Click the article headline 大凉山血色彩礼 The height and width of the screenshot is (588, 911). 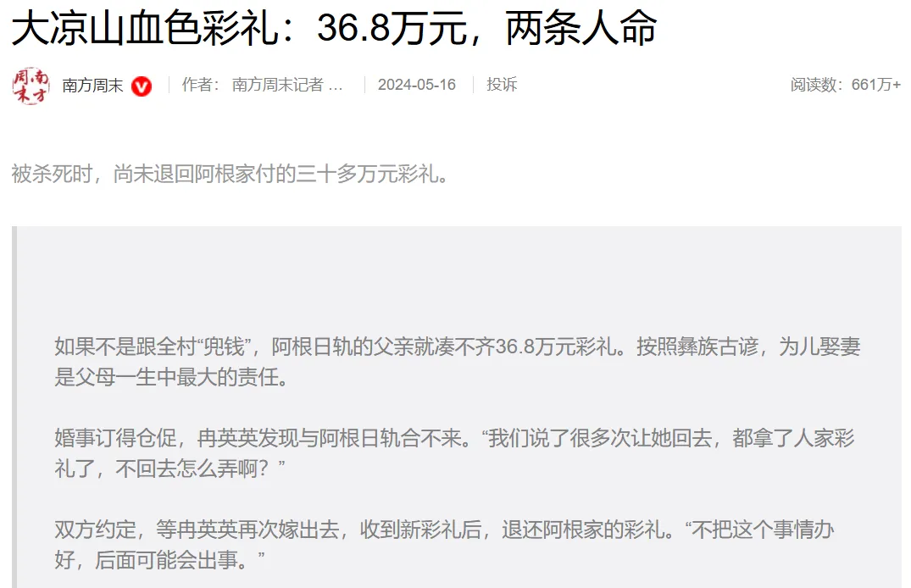coord(146,29)
